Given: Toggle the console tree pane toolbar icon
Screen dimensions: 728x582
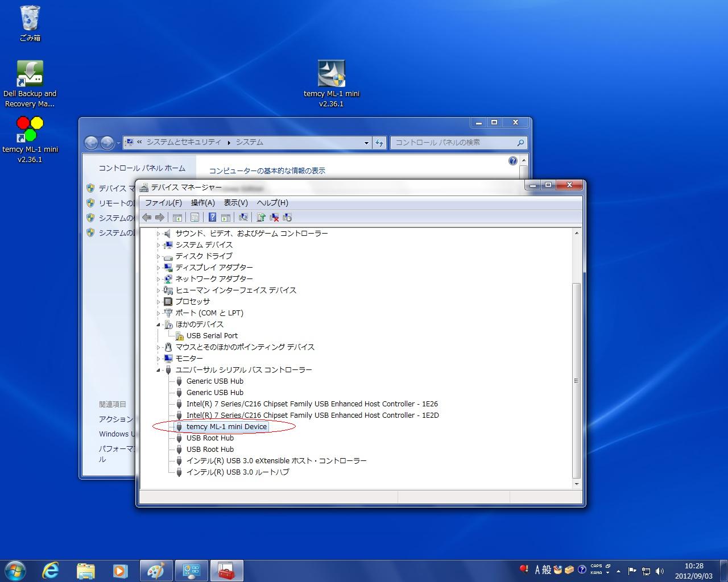Looking at the screenshot, I should tap(177, 217).
